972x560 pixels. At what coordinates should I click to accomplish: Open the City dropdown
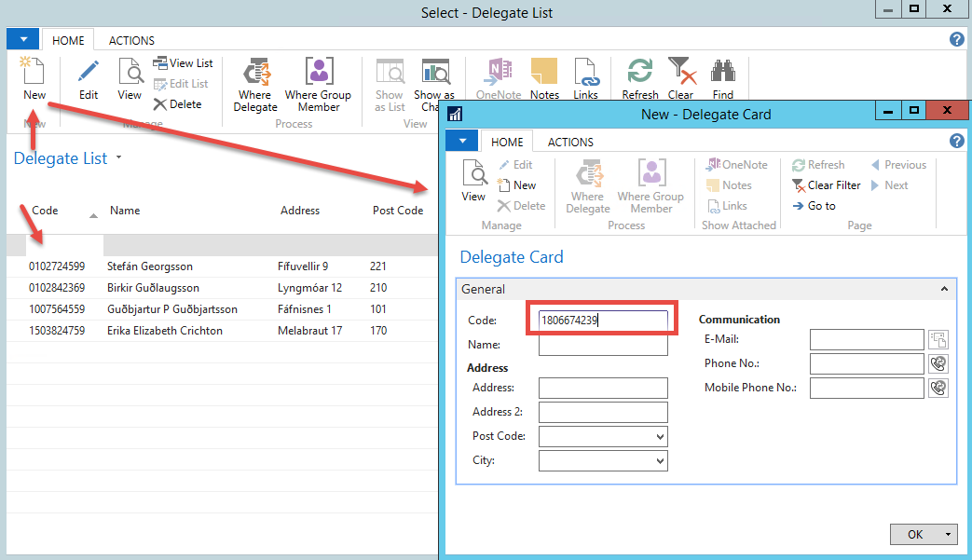pos(661,461)
